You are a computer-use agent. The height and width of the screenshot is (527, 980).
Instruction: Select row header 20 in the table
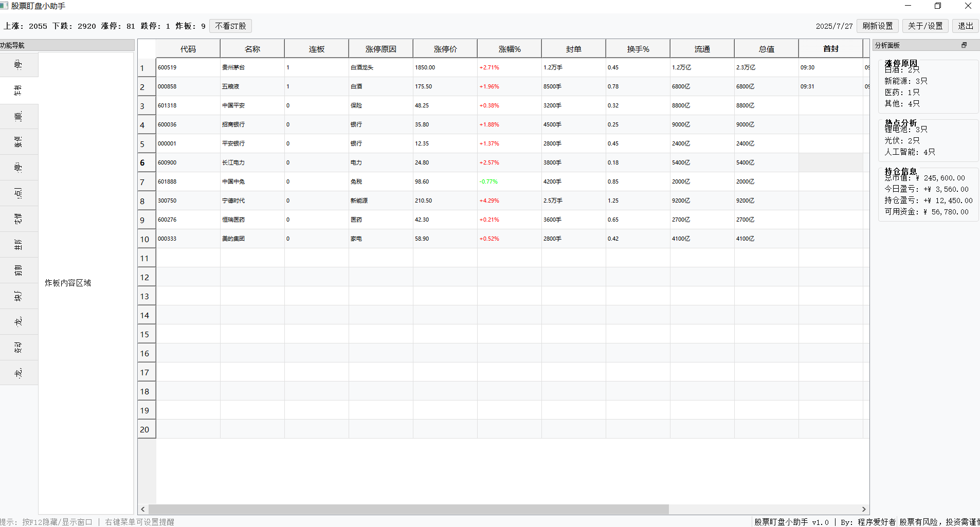click(x=147, y=429)
